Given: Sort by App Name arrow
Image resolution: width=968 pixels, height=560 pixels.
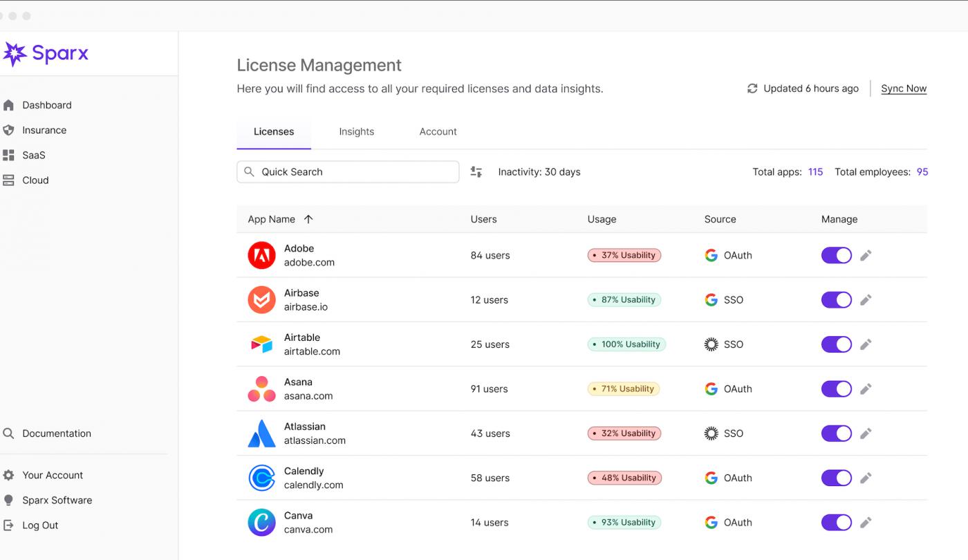Looking at the screenshot, I should click(308, 219).
